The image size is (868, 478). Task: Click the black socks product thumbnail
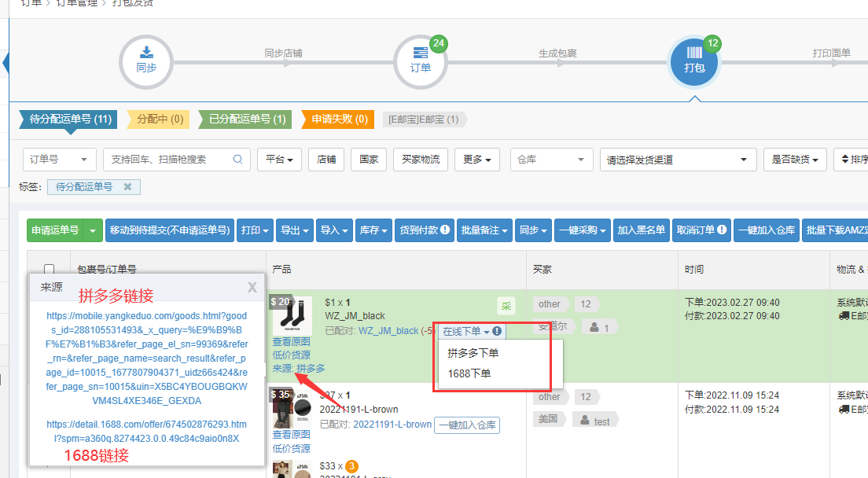point(292,317)
